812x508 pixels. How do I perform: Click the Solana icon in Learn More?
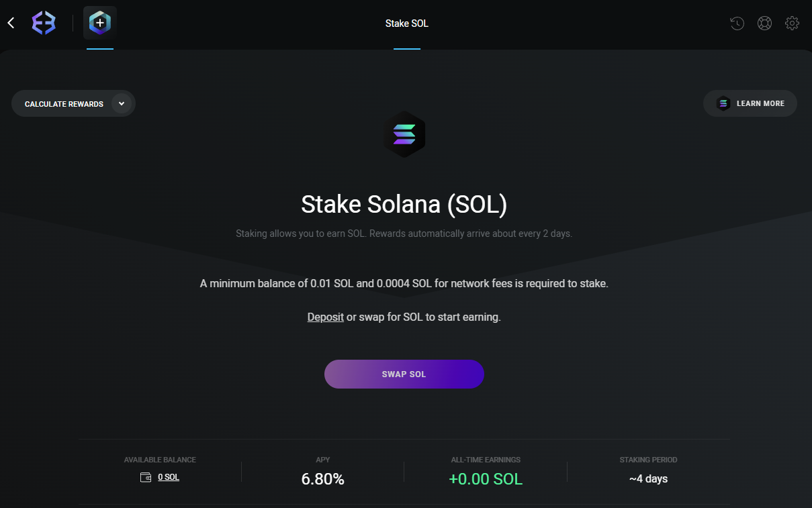coord(723,103)
